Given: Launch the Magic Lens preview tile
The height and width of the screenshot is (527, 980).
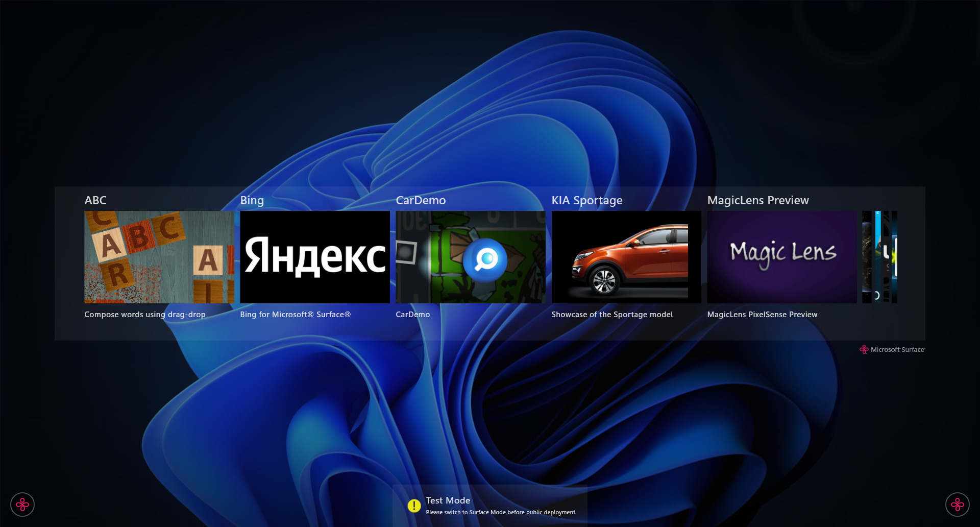Looking at the screenshot, I should coord(782,257).
